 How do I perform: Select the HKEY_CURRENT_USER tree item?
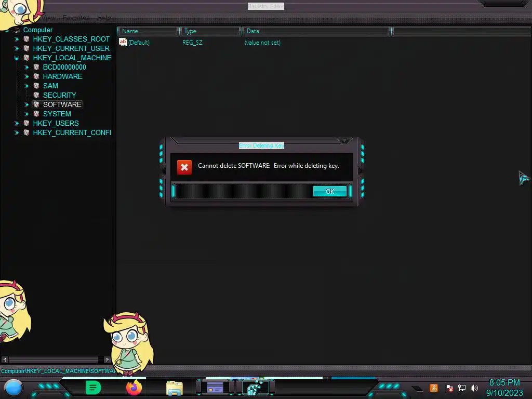tap(71, 48)
